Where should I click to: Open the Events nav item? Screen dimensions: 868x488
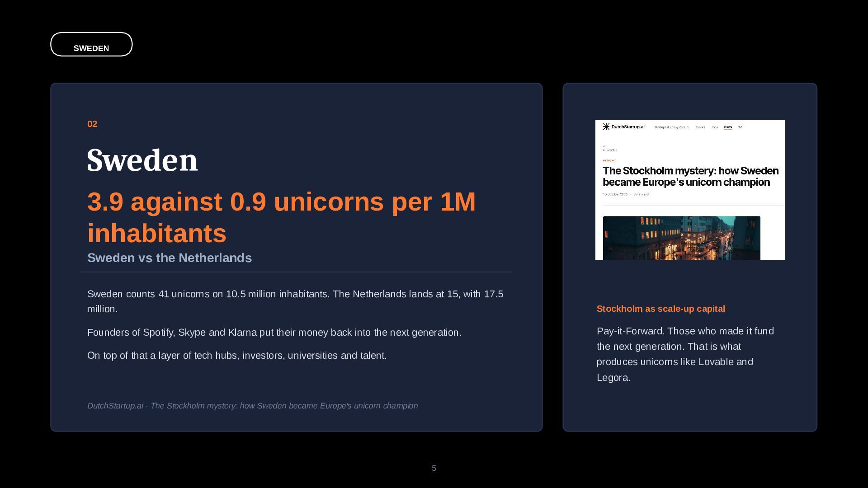(700, 127)
